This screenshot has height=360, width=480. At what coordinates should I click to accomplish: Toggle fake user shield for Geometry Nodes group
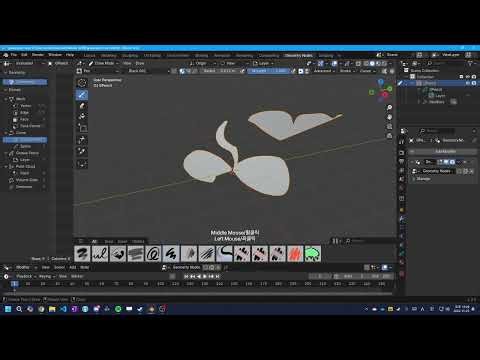(x=460, y=171)
